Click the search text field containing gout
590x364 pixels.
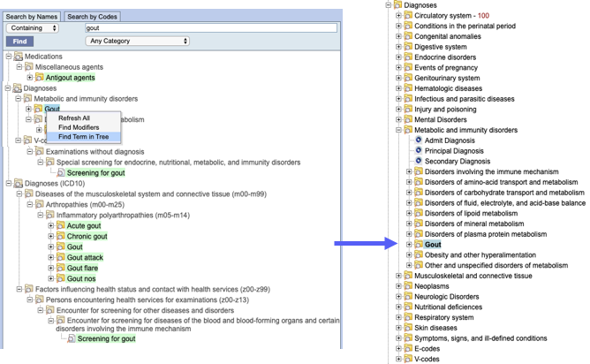(x=210, y=28)
